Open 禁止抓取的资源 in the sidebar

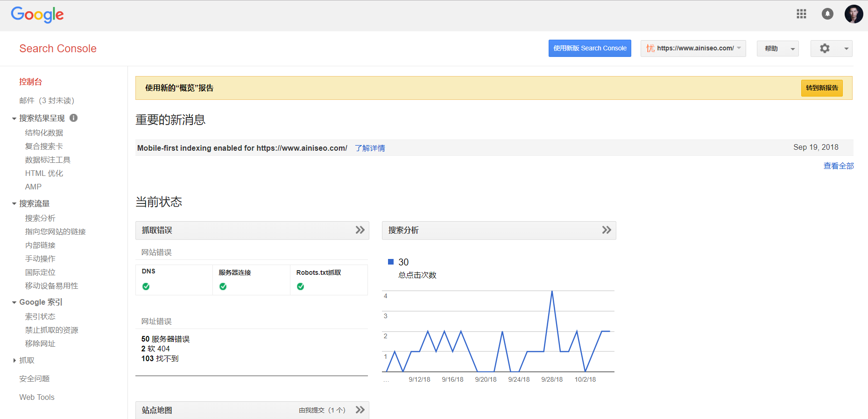pos(51,330)
